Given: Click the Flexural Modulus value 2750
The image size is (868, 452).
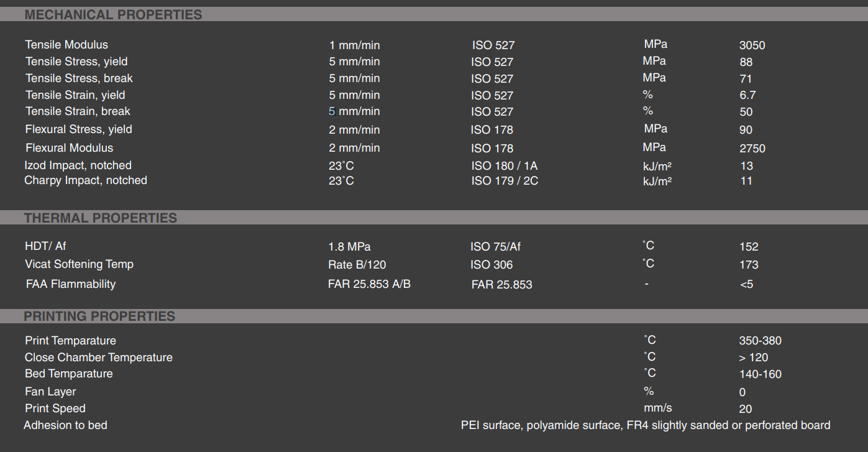Looking at the screenshot, I should [x=752, y=149].
